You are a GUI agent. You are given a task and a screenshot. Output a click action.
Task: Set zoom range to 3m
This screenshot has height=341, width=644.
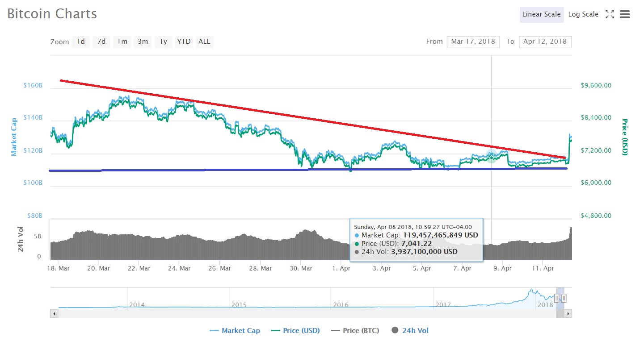point(143,42)
